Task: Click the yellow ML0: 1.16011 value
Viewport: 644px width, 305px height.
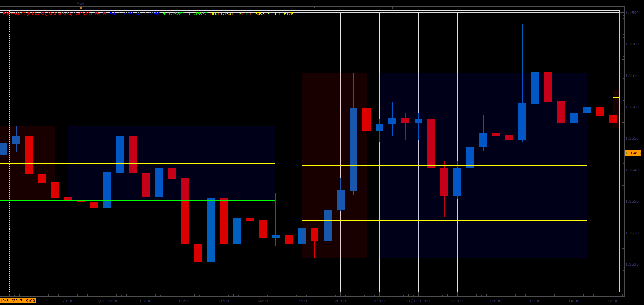Action: [223, 14]
